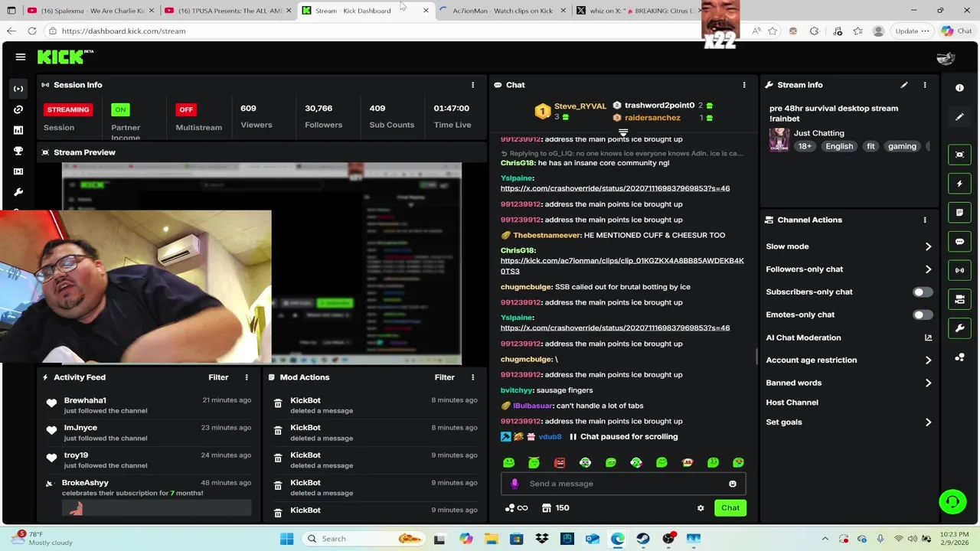
Task: Open Channel Actions three-dot menu
Action: coord(925,220)
